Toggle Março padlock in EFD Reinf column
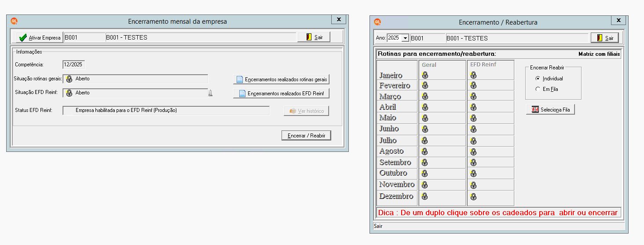The height and width of the screenshot is (245, 644). click(473, 96)
